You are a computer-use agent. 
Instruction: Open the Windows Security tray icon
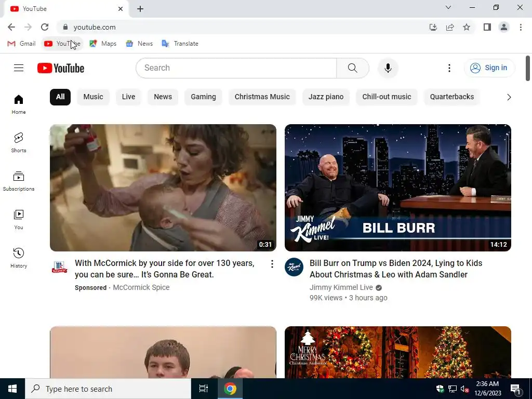pyautogui.click(x=440, y=389)
